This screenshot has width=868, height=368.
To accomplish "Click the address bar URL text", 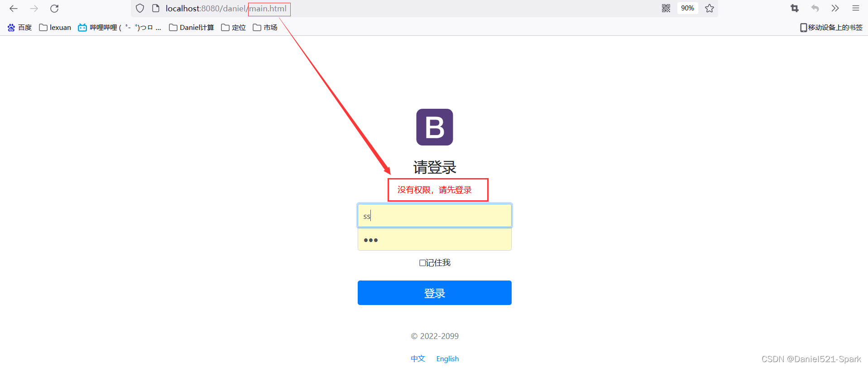I will pyautogui.click(x=226, y=9).
